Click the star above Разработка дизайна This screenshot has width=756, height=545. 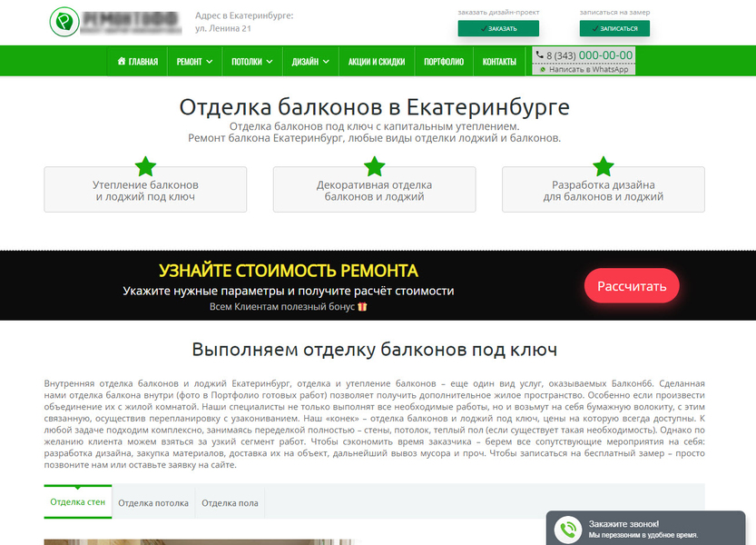coord(604,166)
